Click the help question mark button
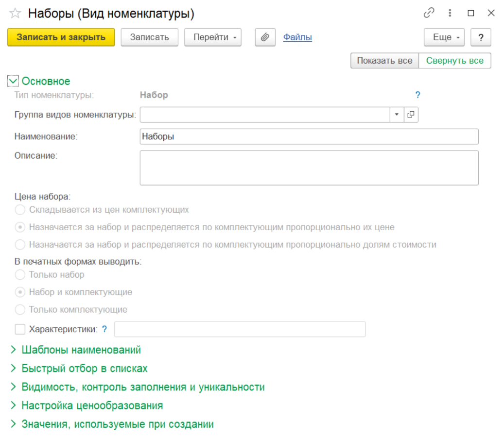Image resolution: width=504 pixels, height=438 pixels. click(x=481, y=37)
